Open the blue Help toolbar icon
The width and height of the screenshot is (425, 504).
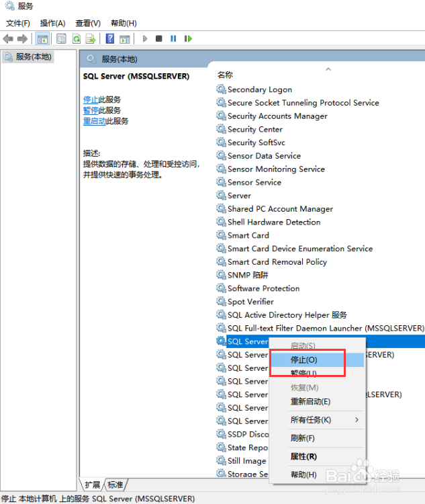110,39
